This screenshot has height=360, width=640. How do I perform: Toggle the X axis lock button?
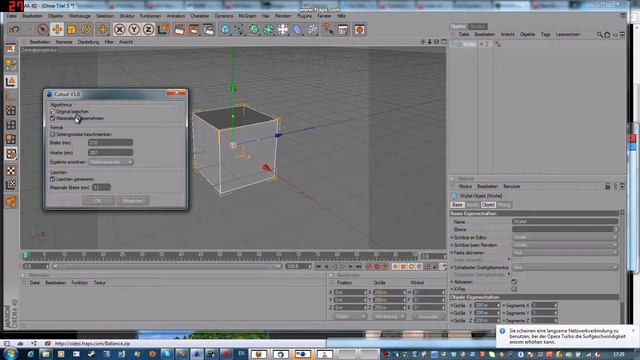click(119, 29)
